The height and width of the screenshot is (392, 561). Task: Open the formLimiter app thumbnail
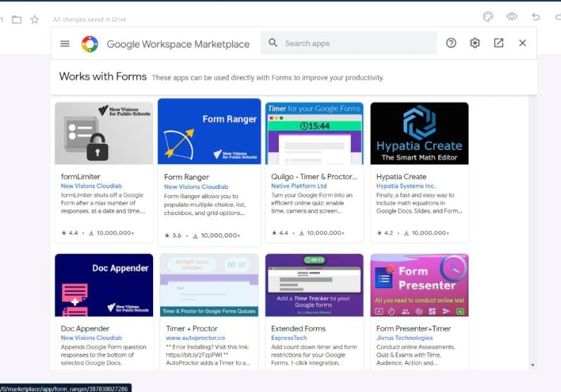point(104,133)
